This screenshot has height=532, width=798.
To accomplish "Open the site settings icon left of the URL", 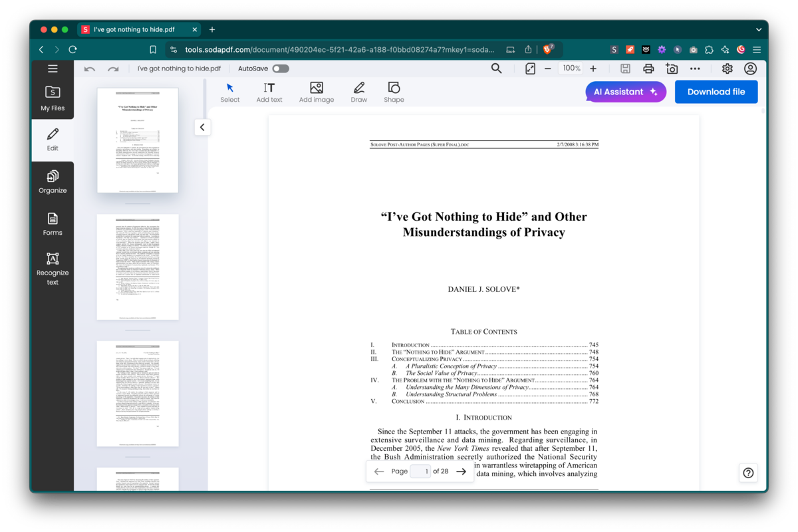I will pos(174,49).
